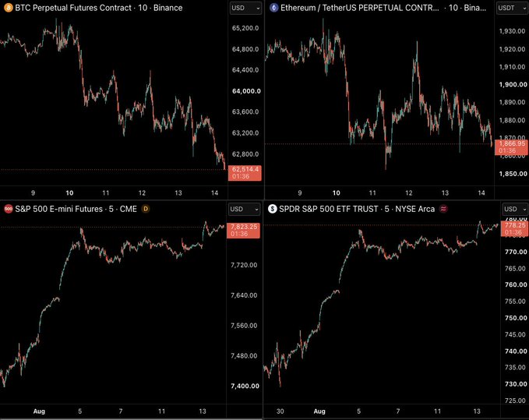Click the Ethereum symbol icon on ETH chart
This screenshot has width=529, height=420.
(274, 8)
